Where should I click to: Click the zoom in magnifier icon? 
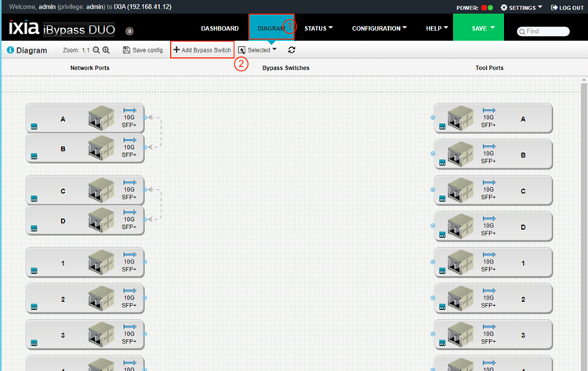pos(106,50)
